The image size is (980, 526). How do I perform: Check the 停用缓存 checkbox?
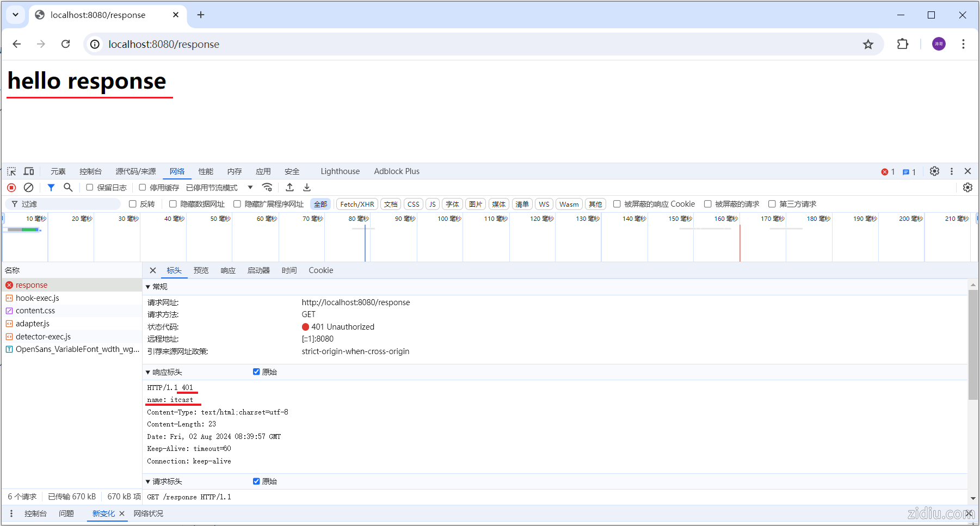point(143,188)
